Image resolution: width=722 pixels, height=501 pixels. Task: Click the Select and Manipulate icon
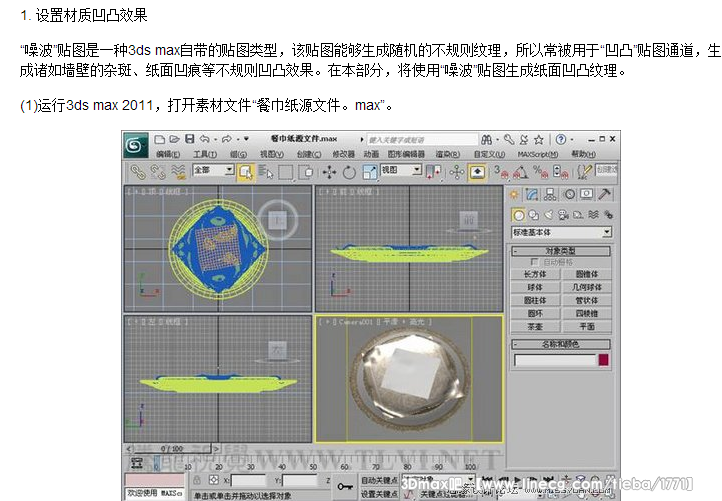pos(457,173)
